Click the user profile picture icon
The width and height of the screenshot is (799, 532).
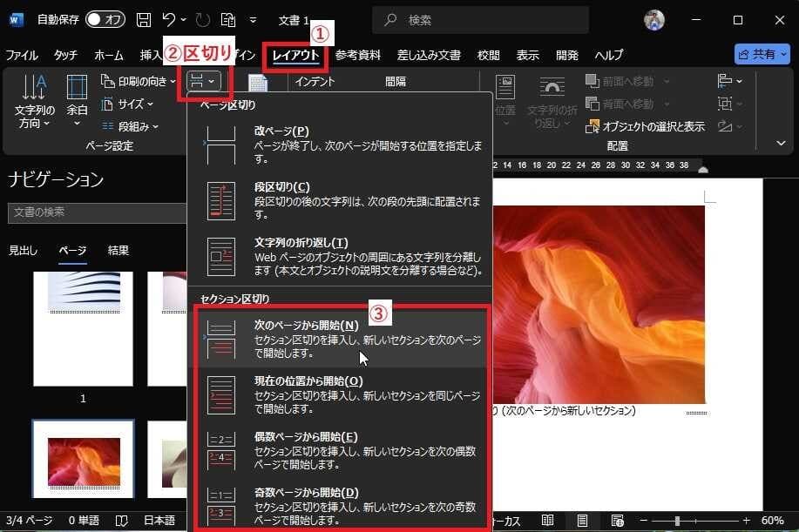655,19
